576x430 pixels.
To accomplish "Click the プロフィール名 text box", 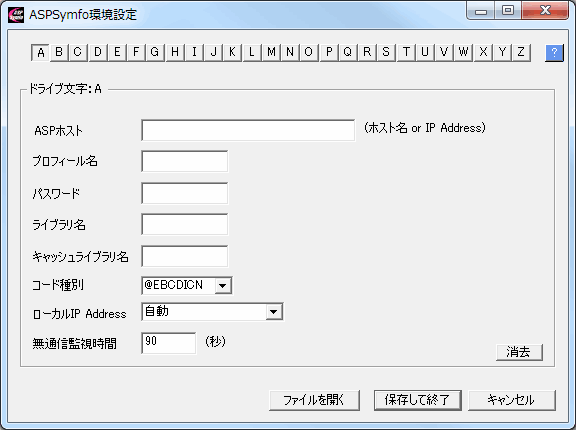I will click(x=184, y=161).
